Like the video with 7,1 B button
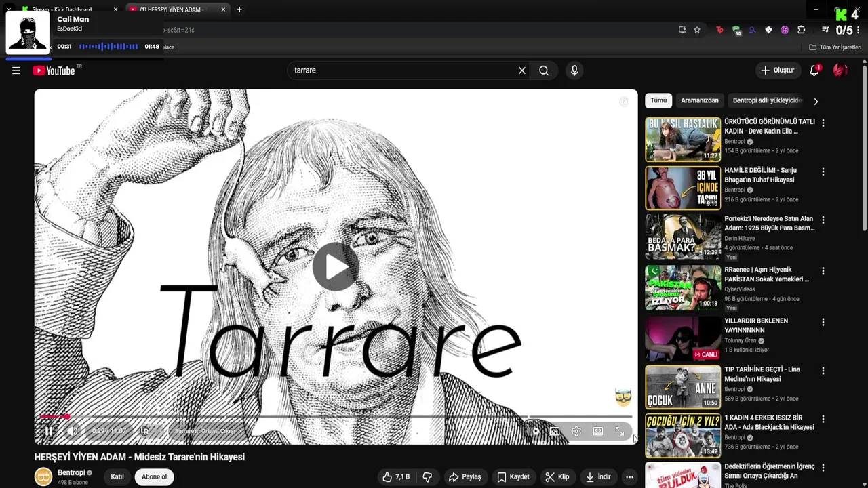The width and height of the screenshot is (868, 488). click(395, 476)
